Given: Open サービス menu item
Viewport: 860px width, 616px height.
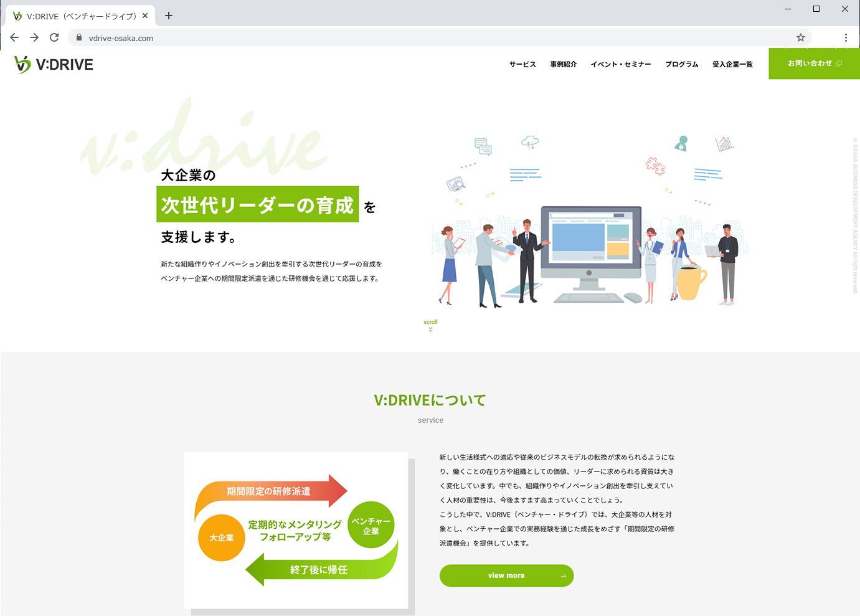Looking at the screenshot, I should (x=522, y=64).
